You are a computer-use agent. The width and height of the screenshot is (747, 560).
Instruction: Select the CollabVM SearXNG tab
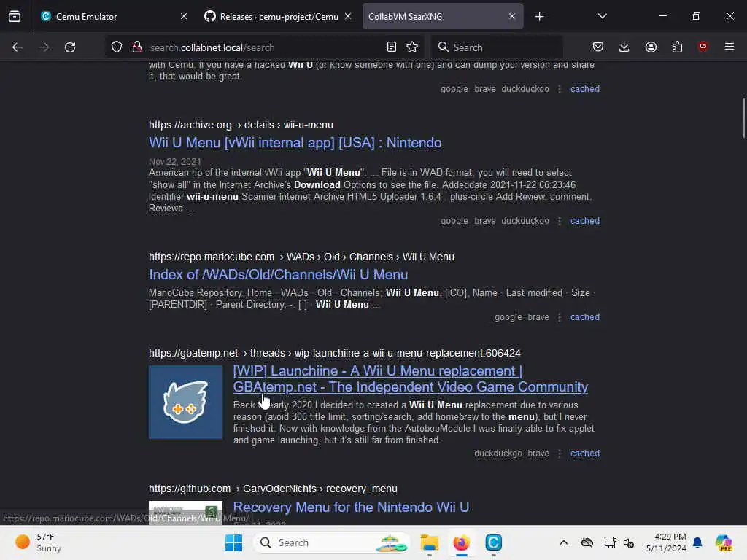point(443,16)
